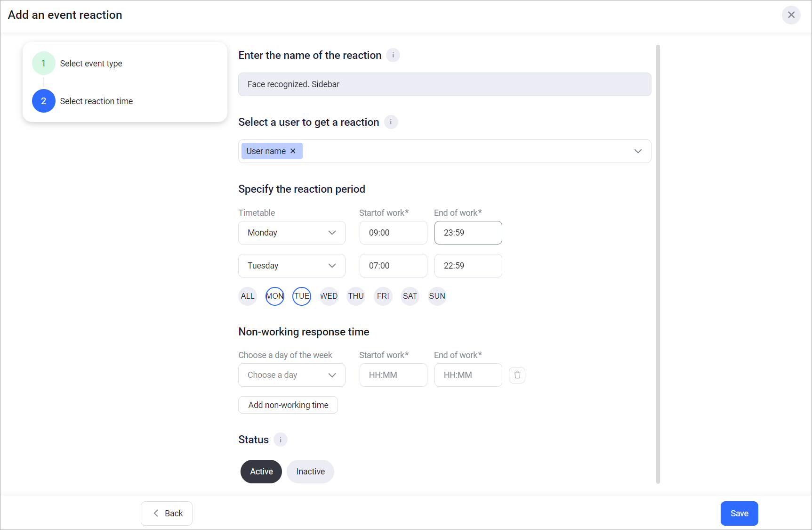This screenshot has width=812, height=530.
Task: Click info icon beside reaction name heading
Action: click(x=393, y=55)
